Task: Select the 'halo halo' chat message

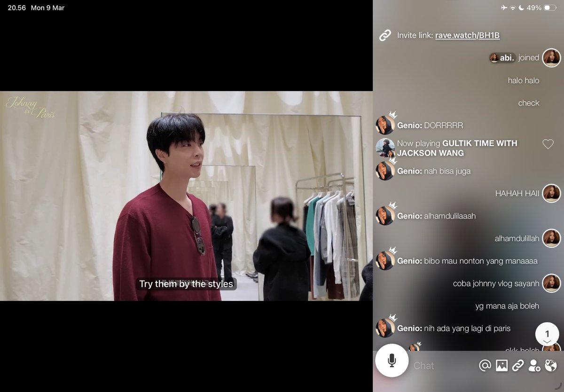Action: pyautogui.click(x=524, y=80)
